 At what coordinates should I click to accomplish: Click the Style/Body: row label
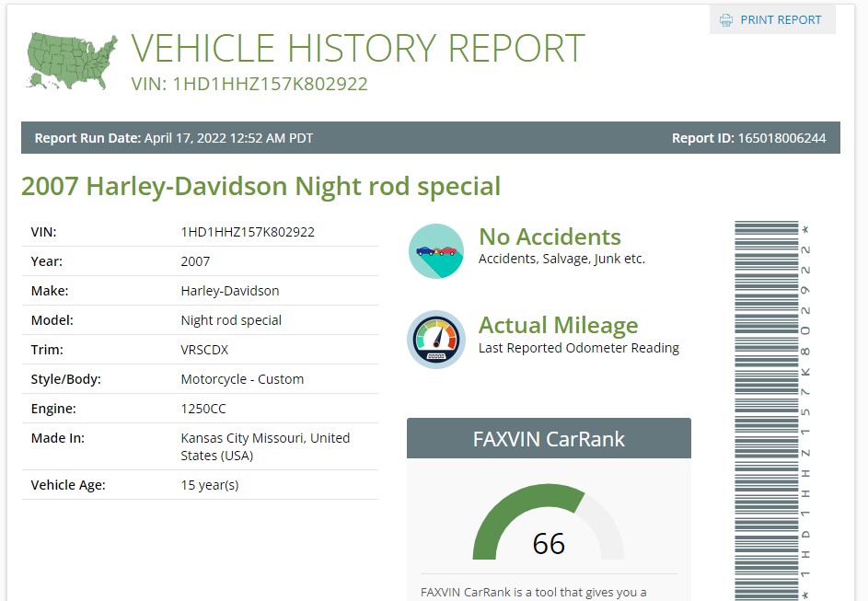tap(66, 379)
